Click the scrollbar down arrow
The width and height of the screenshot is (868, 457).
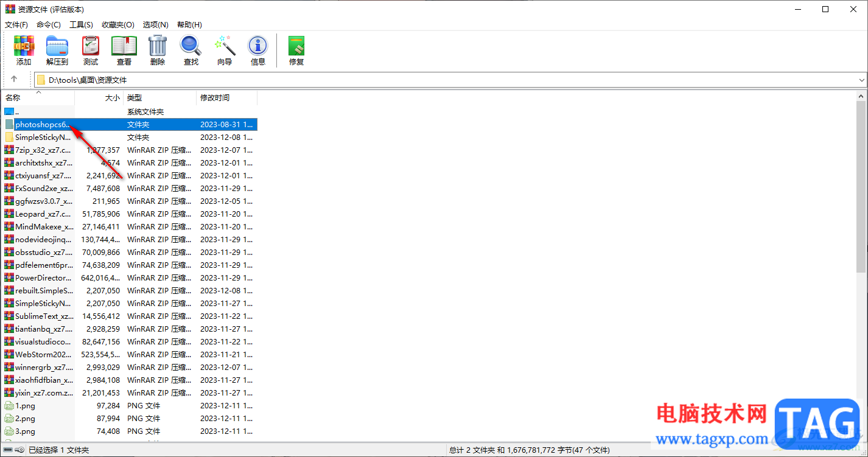[861, 436]
